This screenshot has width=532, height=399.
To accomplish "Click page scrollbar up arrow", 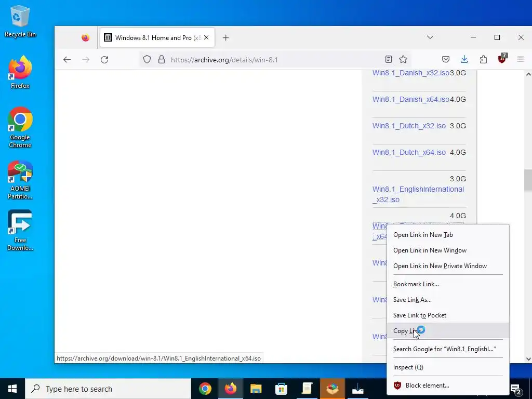I will (528, 74).
